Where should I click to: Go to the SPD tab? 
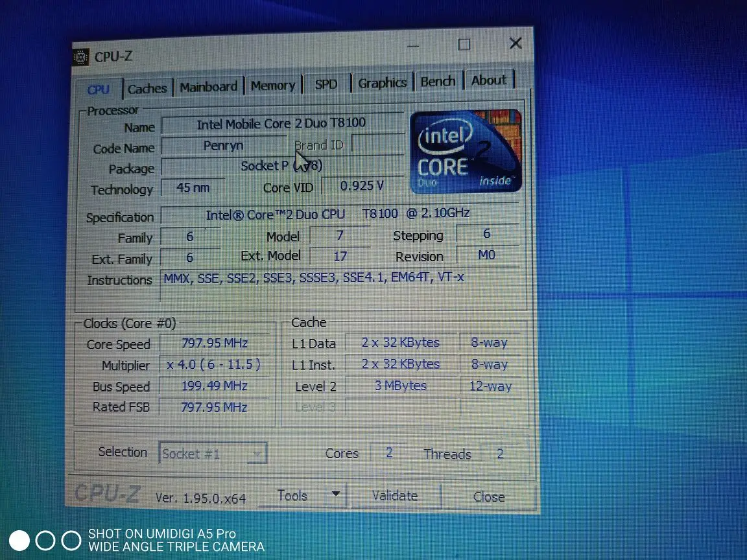click(326, 84)
